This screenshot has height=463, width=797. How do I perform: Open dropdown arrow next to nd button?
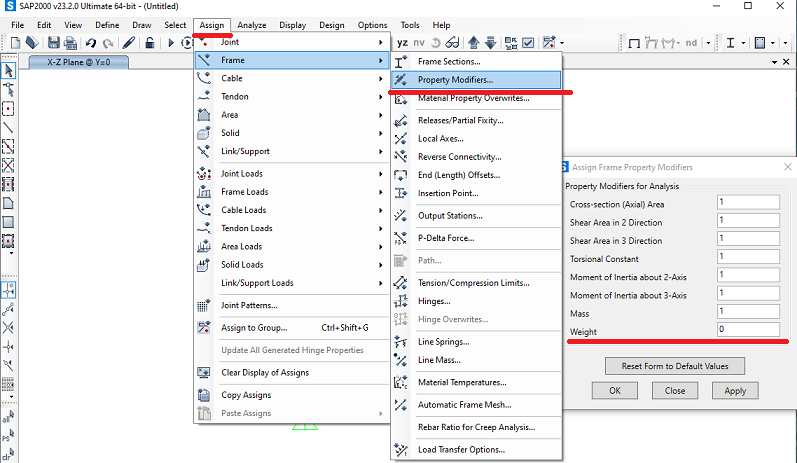(x=710, y=43)
